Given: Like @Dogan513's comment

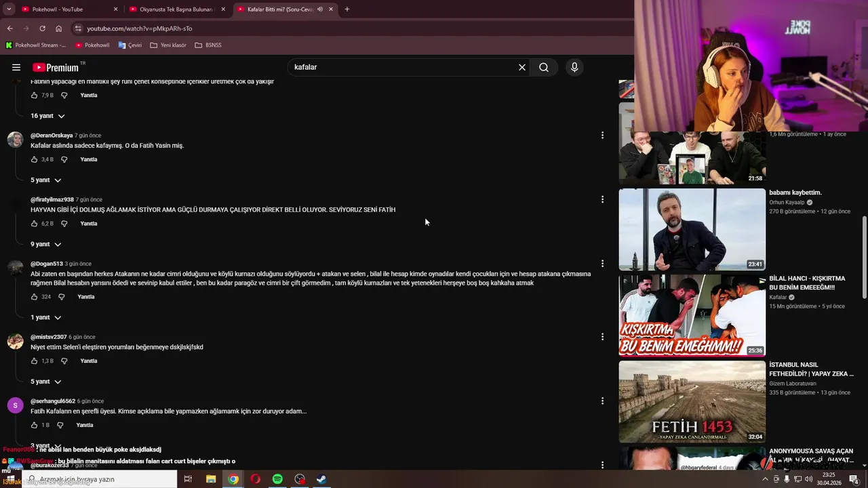Looking at the screenshot, I should 35,297.
